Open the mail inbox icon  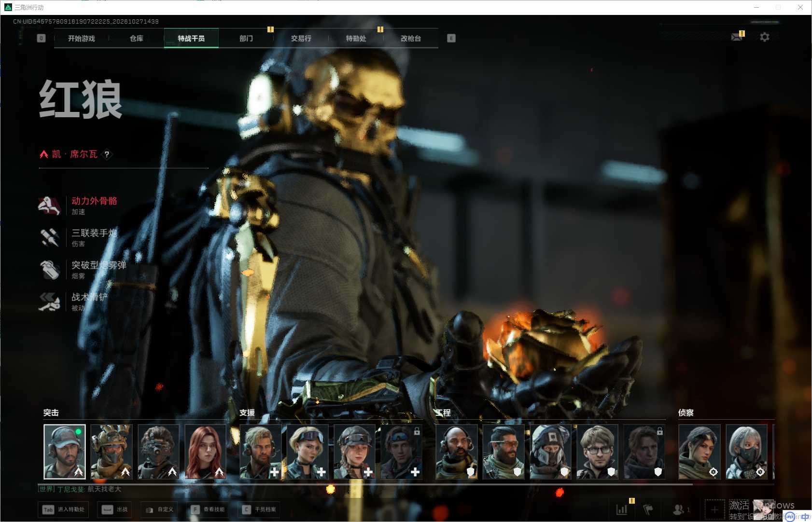tap(737, 37)
